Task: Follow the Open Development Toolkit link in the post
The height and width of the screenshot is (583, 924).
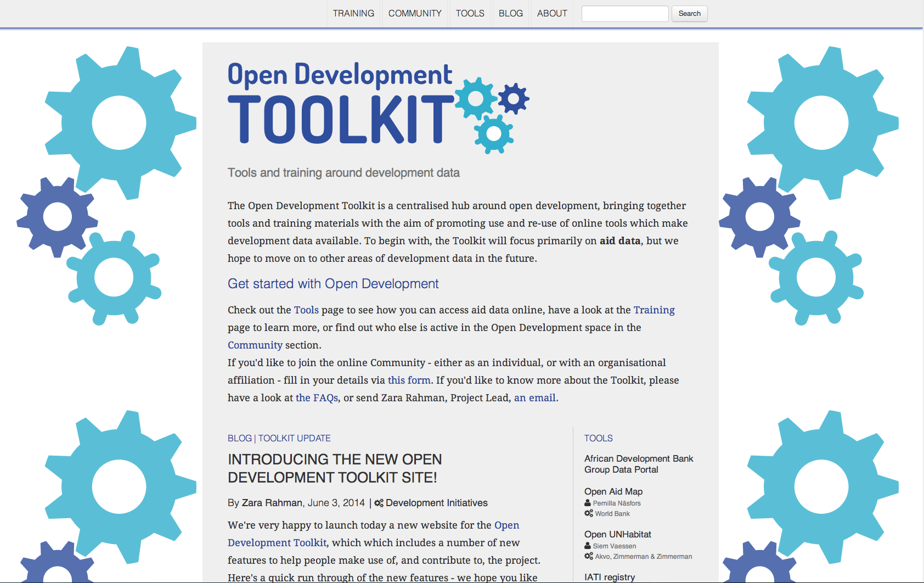Action: tap(373, 534)
